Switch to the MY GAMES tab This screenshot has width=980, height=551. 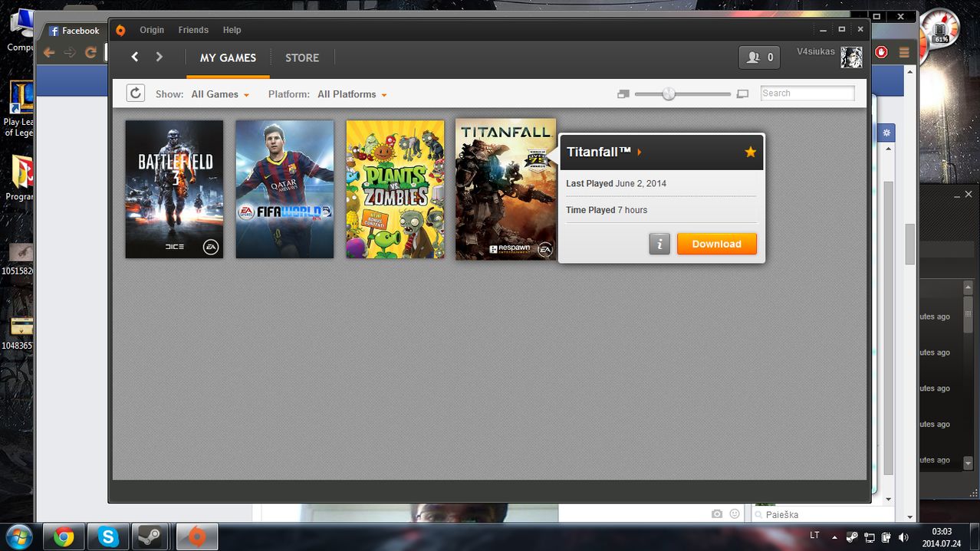tap(228, 57)
